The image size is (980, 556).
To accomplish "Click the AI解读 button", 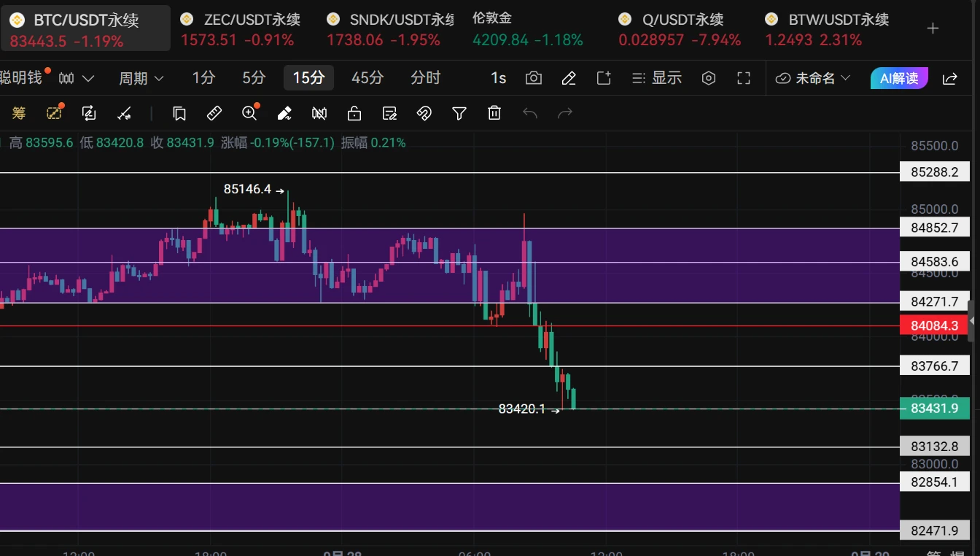I will (x=900, y=78).
